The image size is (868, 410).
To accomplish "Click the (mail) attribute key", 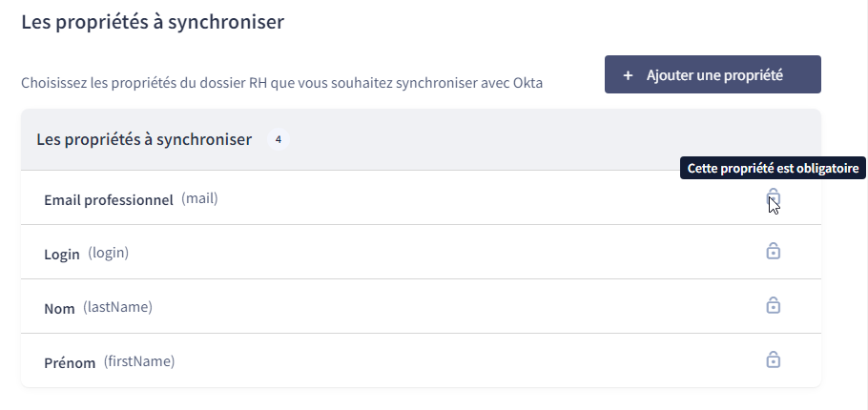I will (x=200, y=198).
